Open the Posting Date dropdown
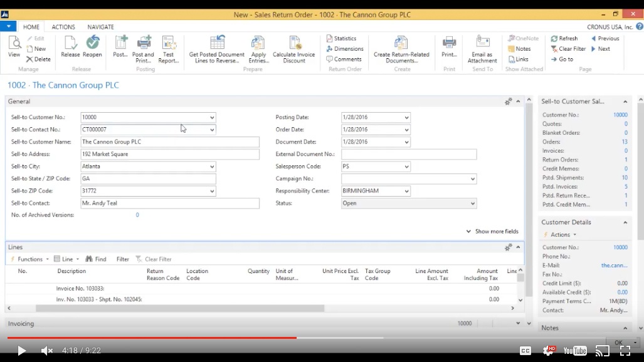Screen dimensions: 644x362 (406, 117)
